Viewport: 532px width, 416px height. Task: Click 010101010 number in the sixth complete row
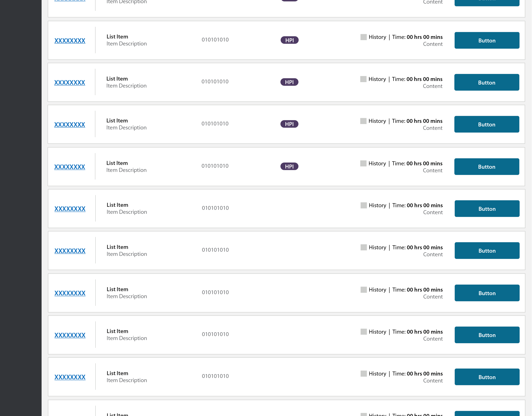pyautogui.click(x=215, y=250)
